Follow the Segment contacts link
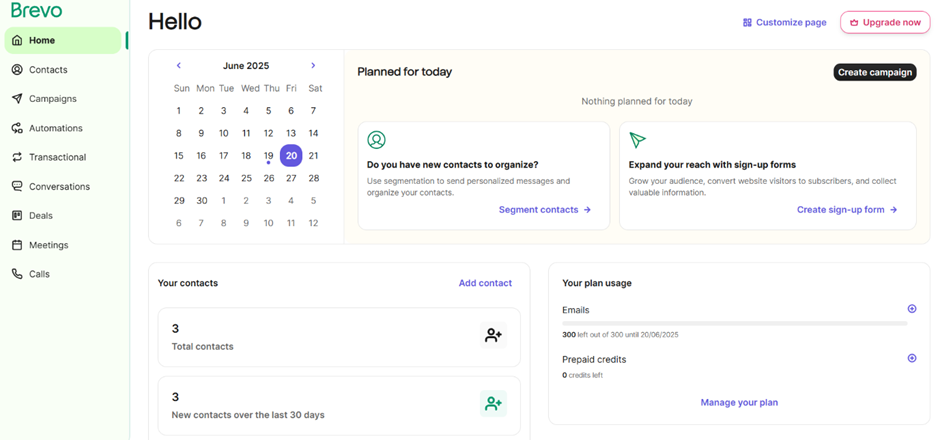 point(544,210)
